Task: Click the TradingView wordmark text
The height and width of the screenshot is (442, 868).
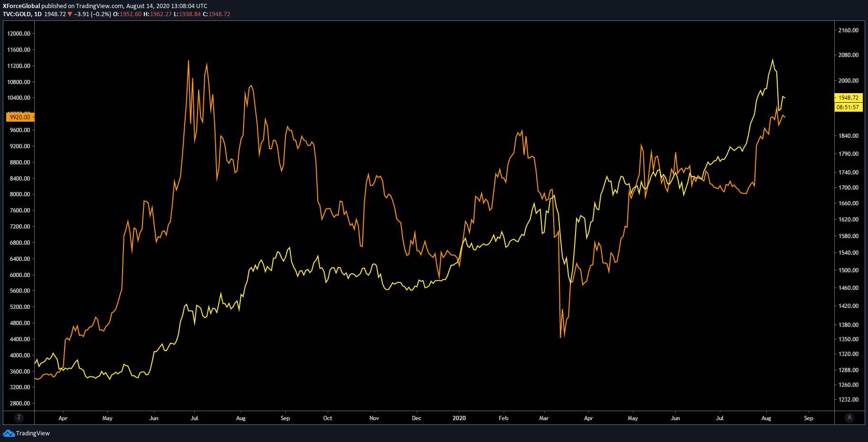Action: point(33,433)
